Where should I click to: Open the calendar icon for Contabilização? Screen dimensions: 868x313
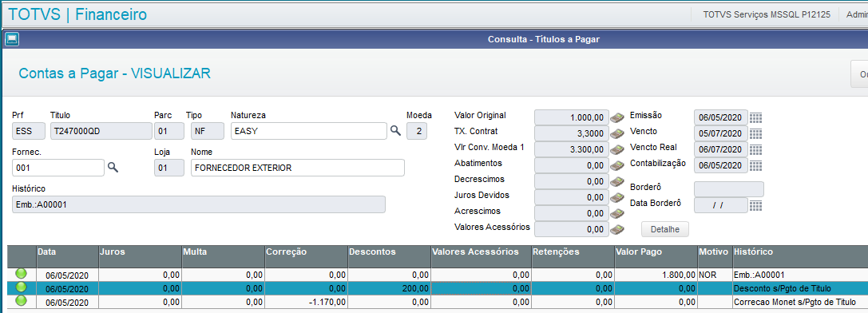[x=755, y=165]
